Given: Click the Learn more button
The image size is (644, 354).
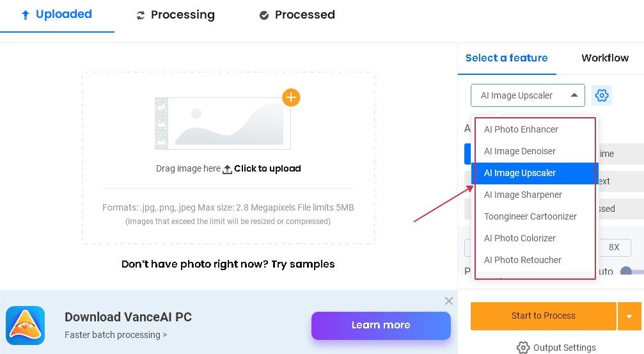Looking at the screenshot, I should (381, 325).
